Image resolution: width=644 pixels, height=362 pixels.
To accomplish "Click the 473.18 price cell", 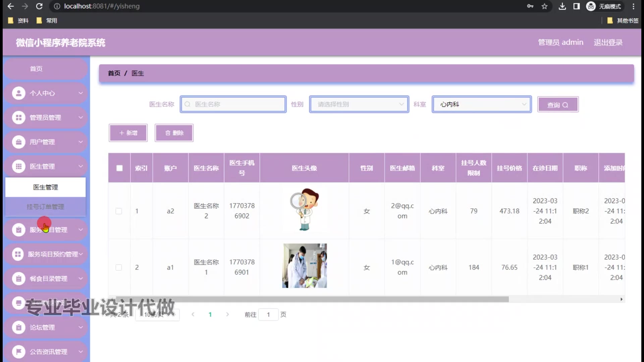I will pyautogui.click(x=509, y=211).
